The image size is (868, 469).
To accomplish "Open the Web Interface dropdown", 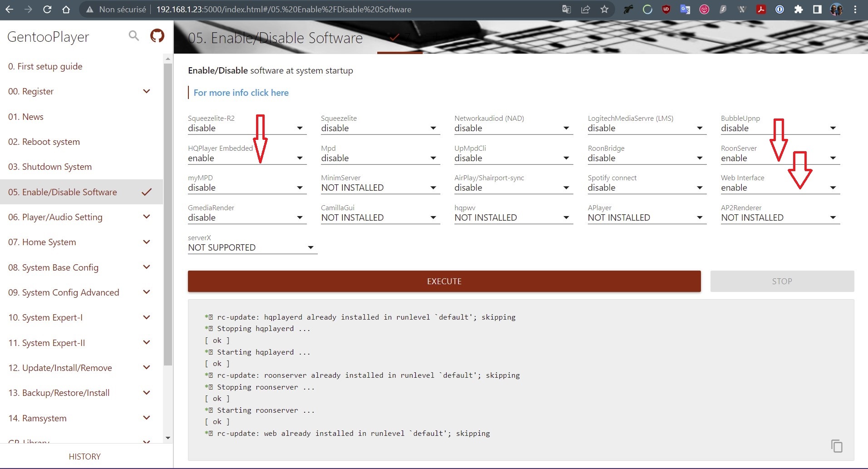I will point(780,188).
